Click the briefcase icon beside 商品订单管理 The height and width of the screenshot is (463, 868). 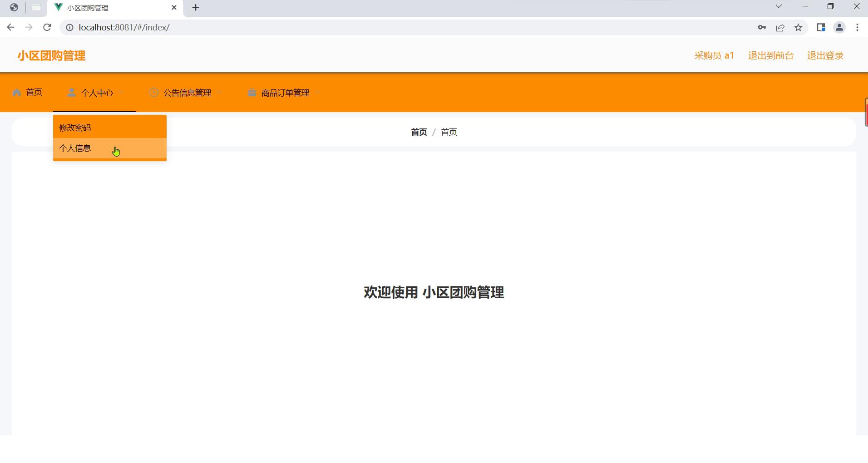tap(252, 93)
